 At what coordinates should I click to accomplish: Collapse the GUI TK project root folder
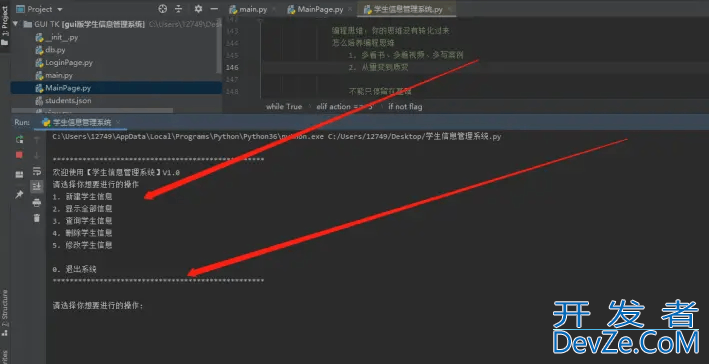[x=16, y=24]
